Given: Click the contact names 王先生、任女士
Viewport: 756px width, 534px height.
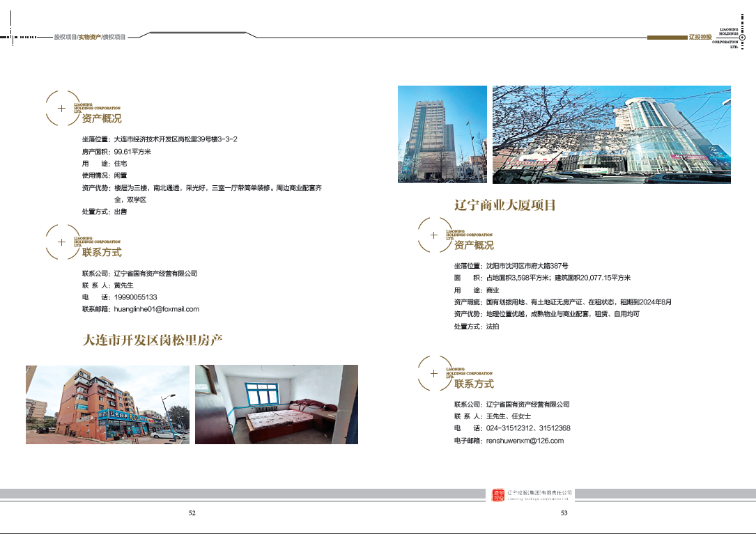Looking at the screenshot, I should 509,416.
